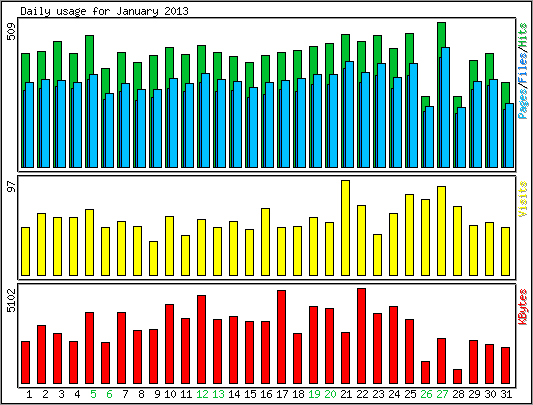Image resolution: width=533 pixels, height=405 pixels.
Task: Click the chart title 'Daily usage for January 2013'
Action: 104,11
